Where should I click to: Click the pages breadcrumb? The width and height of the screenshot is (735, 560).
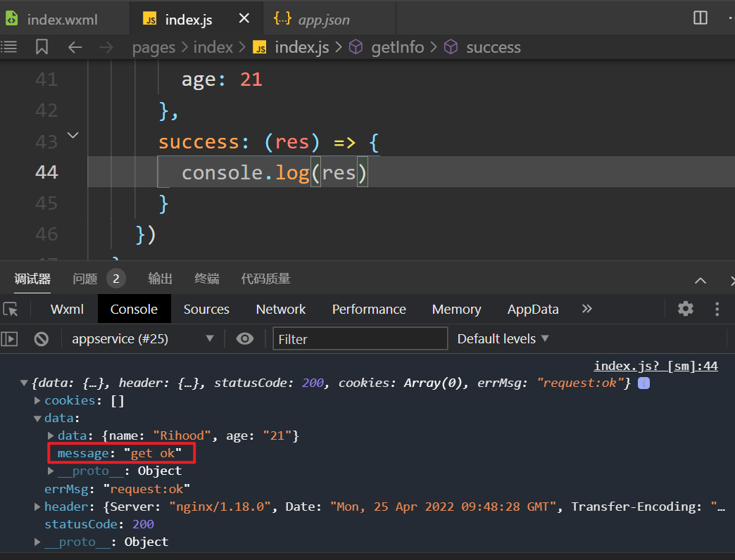pyautogui.click(x=153, y=47)
